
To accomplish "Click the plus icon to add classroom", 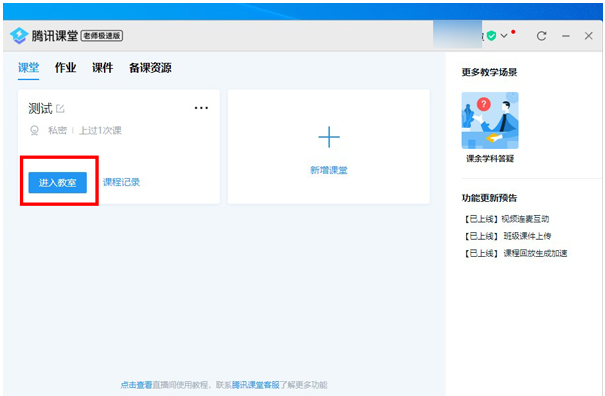I will (x=329, y=137).
